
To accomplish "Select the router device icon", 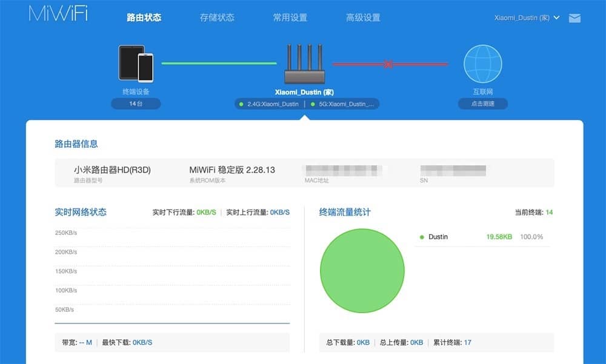I will (305, 64).
